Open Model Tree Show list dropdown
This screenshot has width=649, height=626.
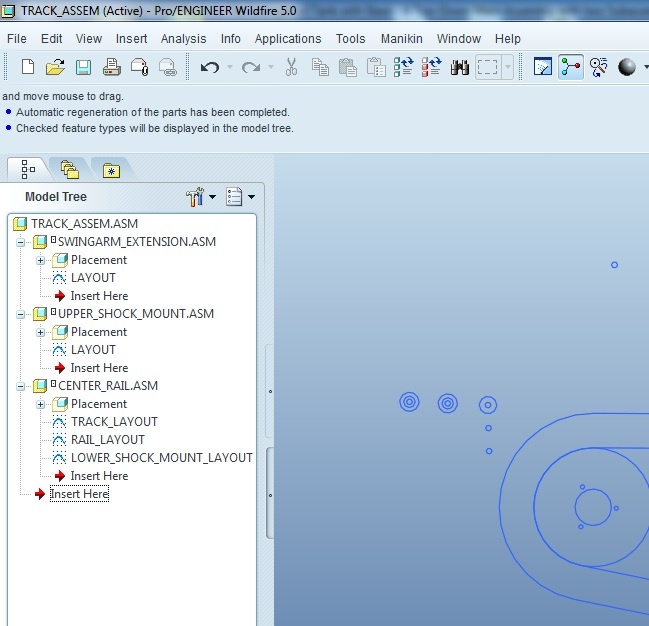click(240, 197)
